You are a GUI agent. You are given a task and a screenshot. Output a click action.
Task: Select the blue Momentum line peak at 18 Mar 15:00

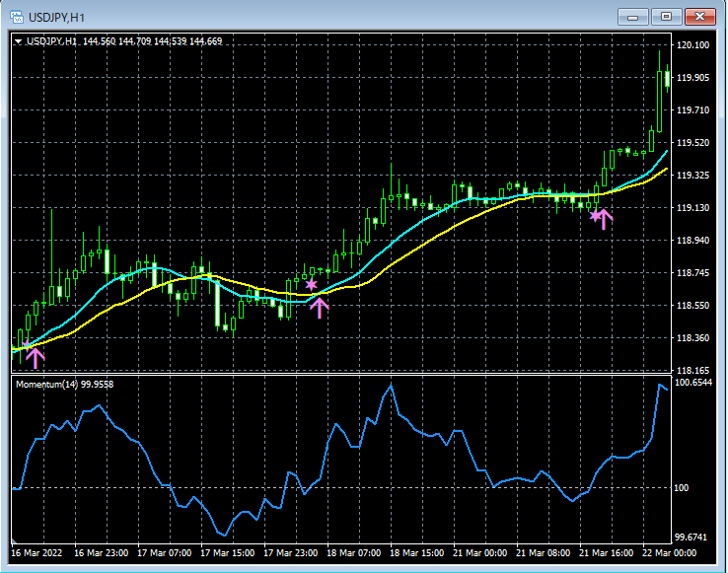pyautogui.click(x=391, y=387)
